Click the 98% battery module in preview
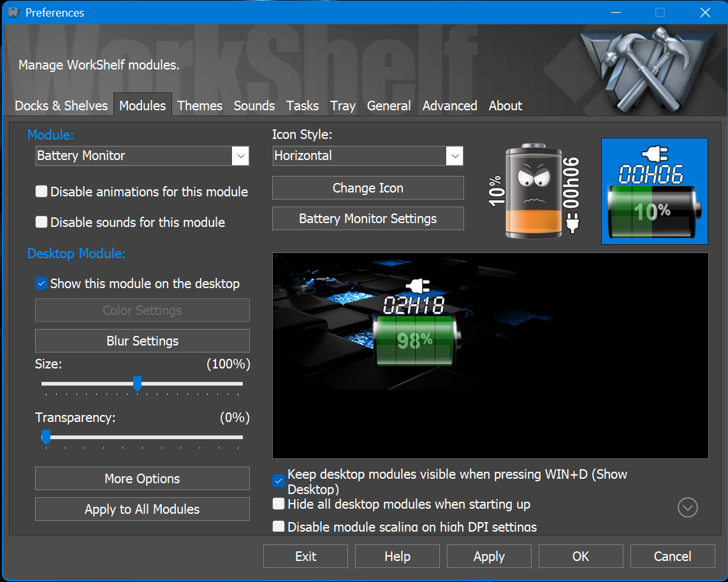The width and height of the screenshot is (728, 582). coord(414,340)
